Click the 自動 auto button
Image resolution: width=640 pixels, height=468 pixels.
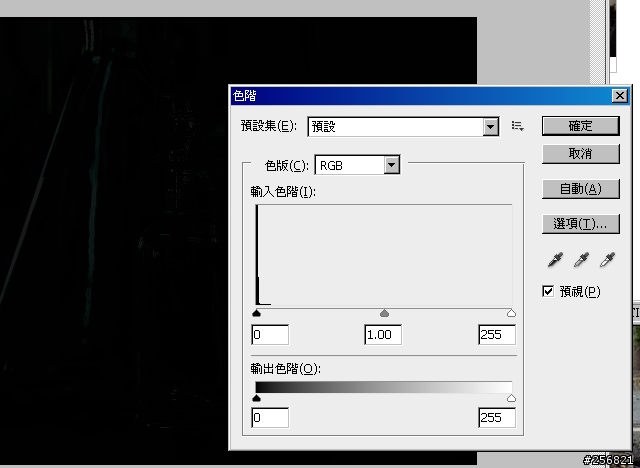(580, 189)
